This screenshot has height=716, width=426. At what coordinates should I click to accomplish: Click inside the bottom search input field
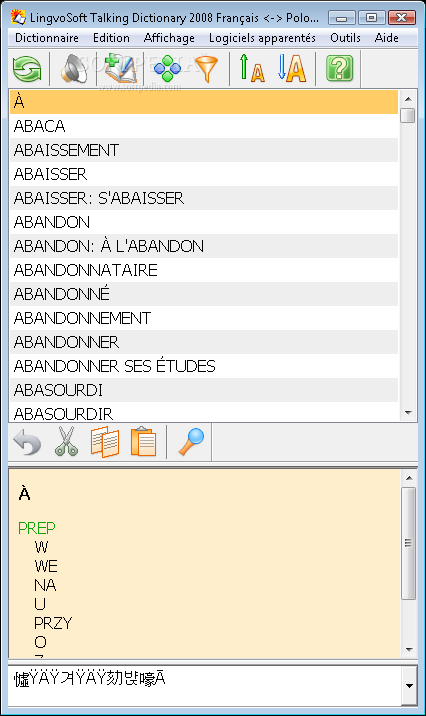point(205,685)
